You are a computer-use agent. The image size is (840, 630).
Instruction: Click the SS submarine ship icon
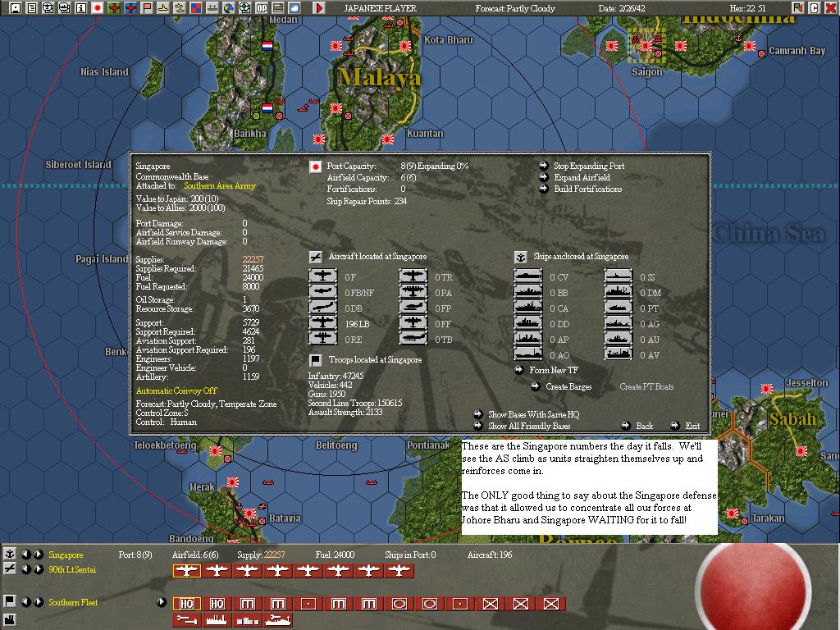pos(619,276)
